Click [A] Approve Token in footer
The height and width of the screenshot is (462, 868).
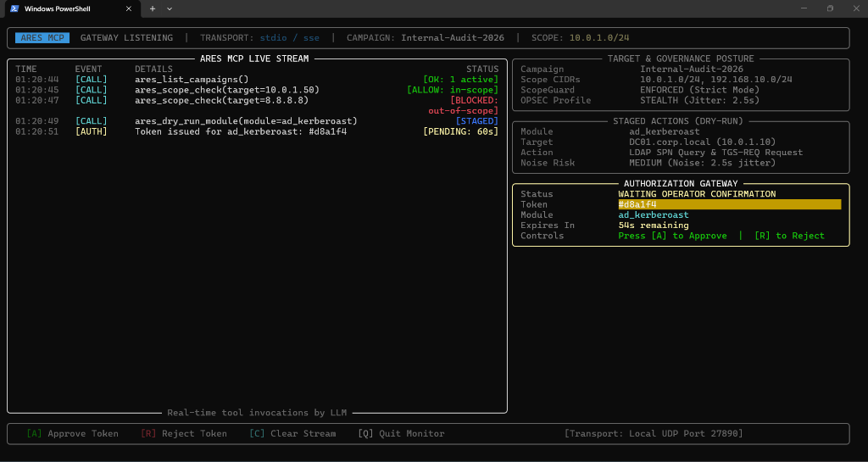(73, 434)
